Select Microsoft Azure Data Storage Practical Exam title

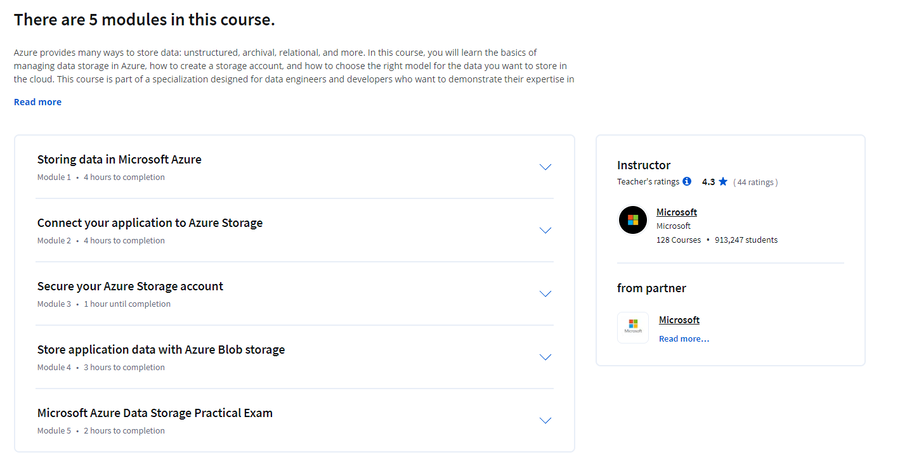click(155, 413)
